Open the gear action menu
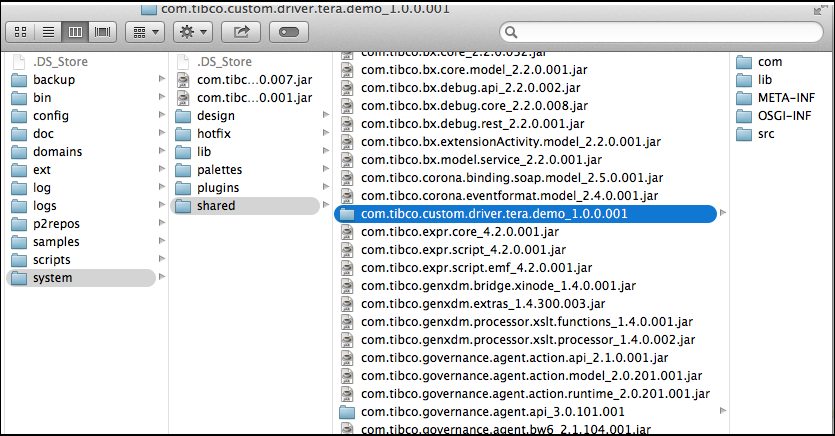This screenshot has width=835, height=436. (193, 32)
